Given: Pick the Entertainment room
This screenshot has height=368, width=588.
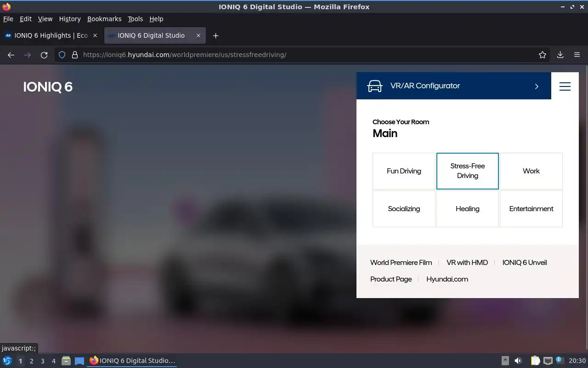Looking at the screenshot, I should click(531, 209).
